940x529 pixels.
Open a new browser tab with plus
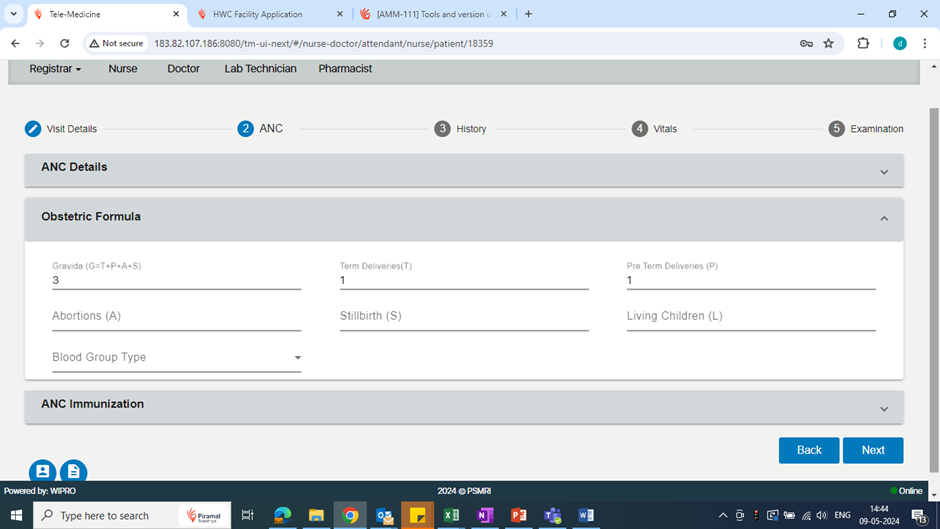528,14
